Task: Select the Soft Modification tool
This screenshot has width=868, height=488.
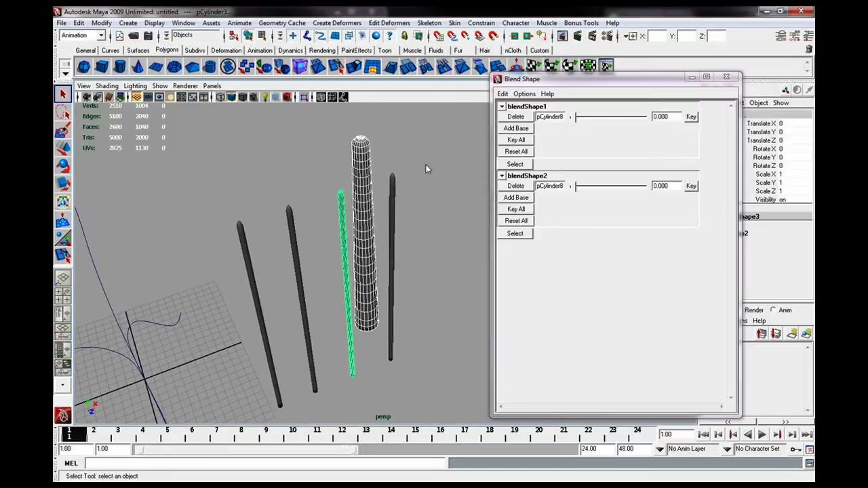Action: (x=63, y=220)
